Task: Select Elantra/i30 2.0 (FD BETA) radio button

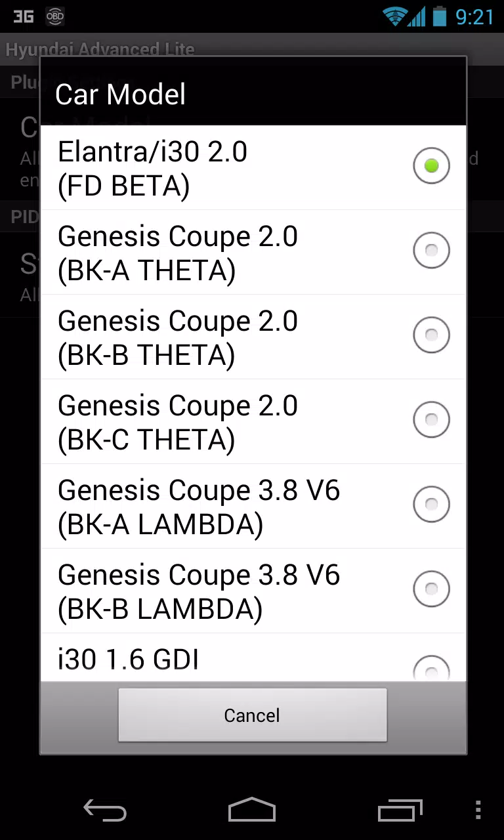Action: coord(431,166)
